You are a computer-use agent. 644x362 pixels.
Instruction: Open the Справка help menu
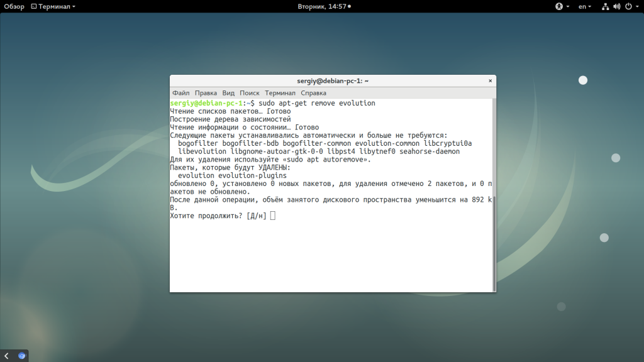313,93
